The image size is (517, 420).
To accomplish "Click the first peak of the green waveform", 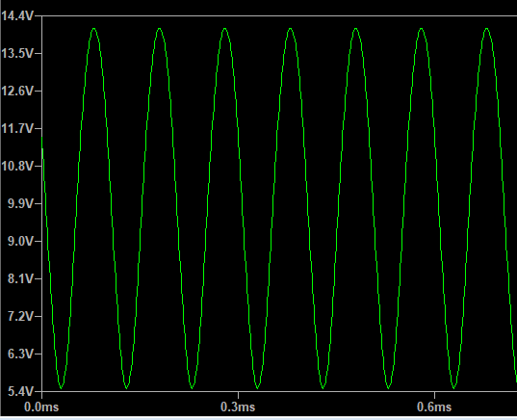I will point(94,29).
